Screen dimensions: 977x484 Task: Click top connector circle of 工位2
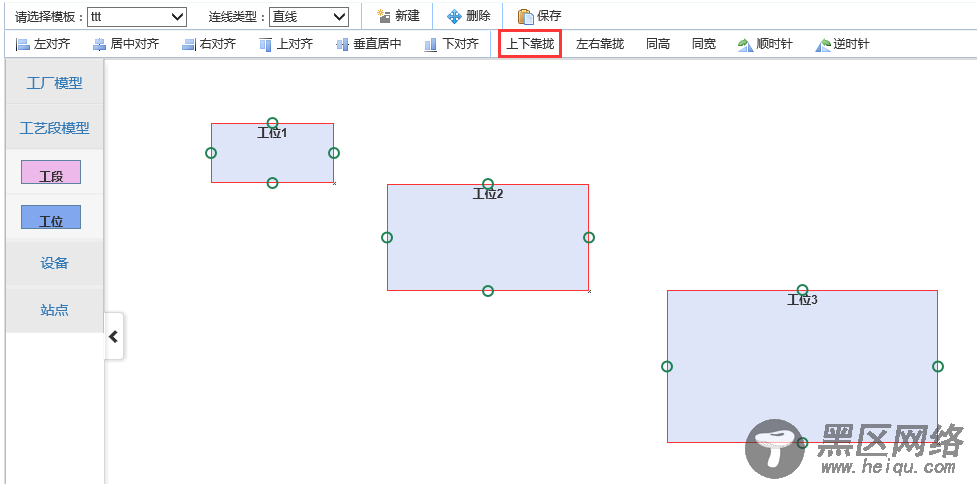pos(488,184)
